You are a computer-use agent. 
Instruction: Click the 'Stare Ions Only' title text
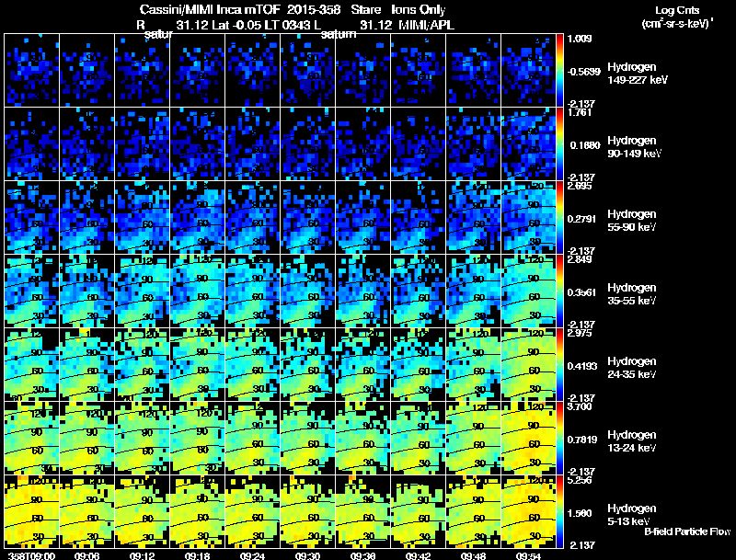point(398,9)
